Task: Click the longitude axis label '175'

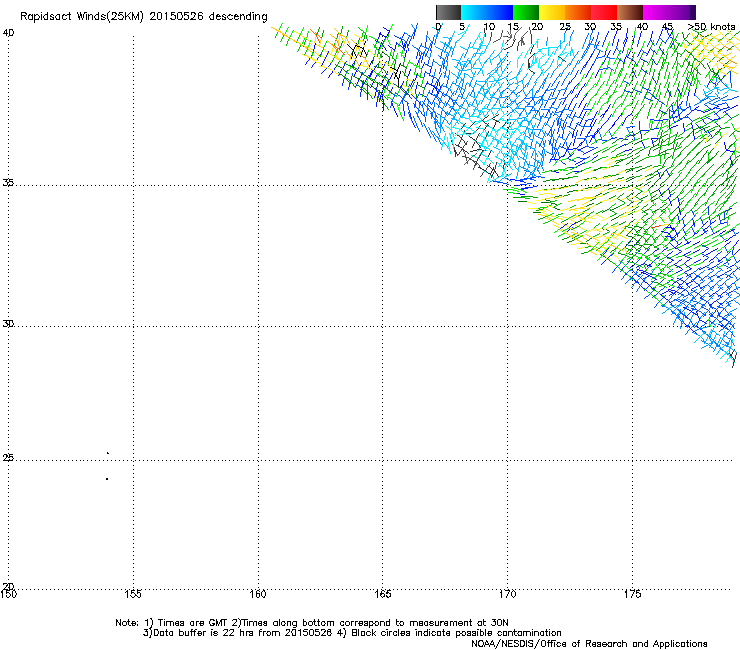Action: click(x=632, y=594)
